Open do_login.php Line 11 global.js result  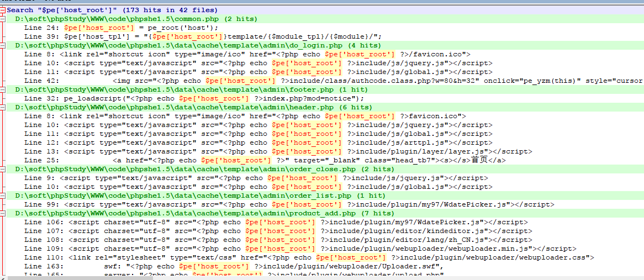[258, 72]
